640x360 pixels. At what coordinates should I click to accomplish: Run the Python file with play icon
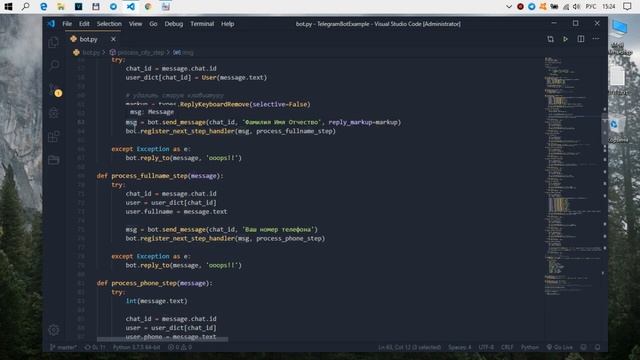click(565, 39)
